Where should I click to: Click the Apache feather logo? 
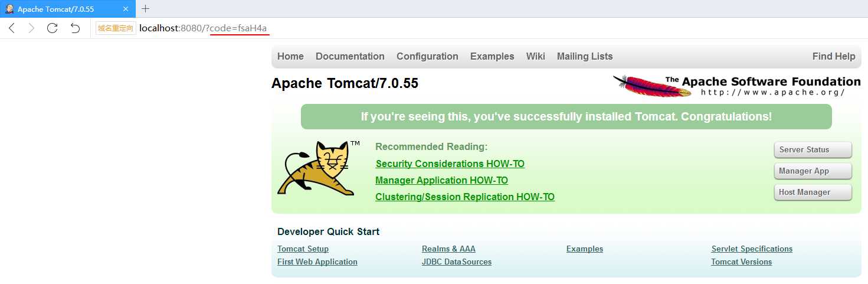coord(651,85)
